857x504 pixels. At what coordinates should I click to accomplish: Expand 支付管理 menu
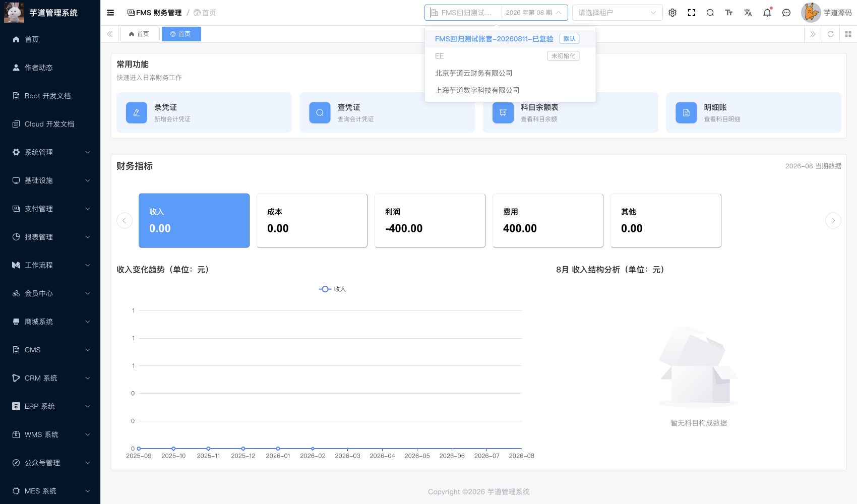click(50, 209)
